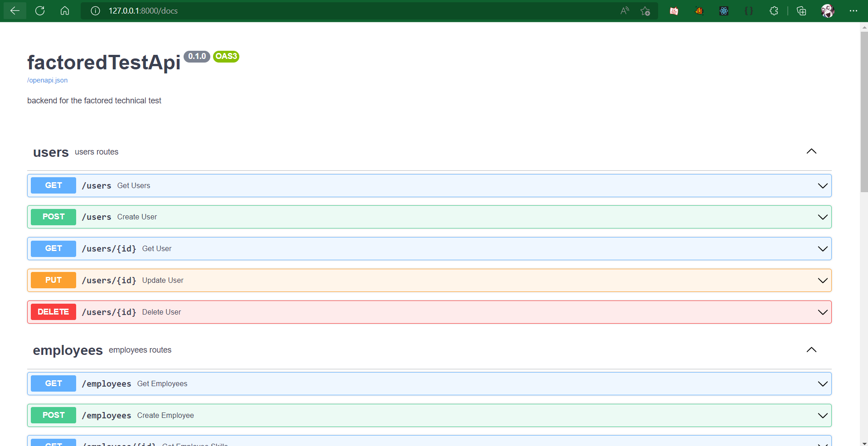The width and height of the screenshot is (868, 446).
Task: Click the 0.1.0 version badge
Action: click(x=197, y=56)
